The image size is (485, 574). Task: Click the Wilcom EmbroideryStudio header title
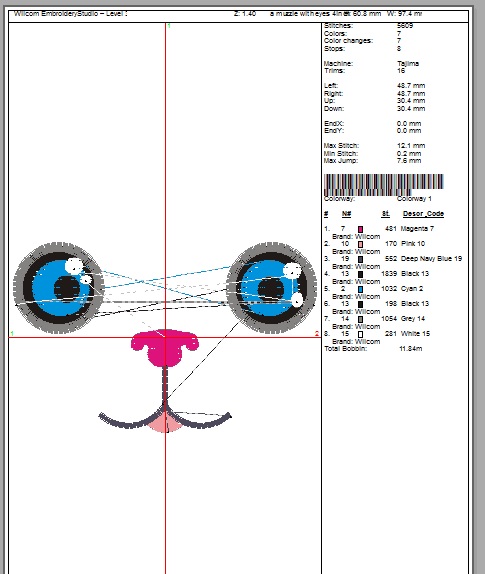pos(71,14)
